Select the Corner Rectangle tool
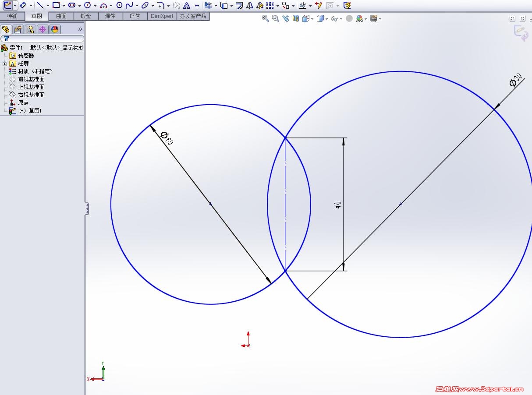532x395 pixels. click(56, 5)
